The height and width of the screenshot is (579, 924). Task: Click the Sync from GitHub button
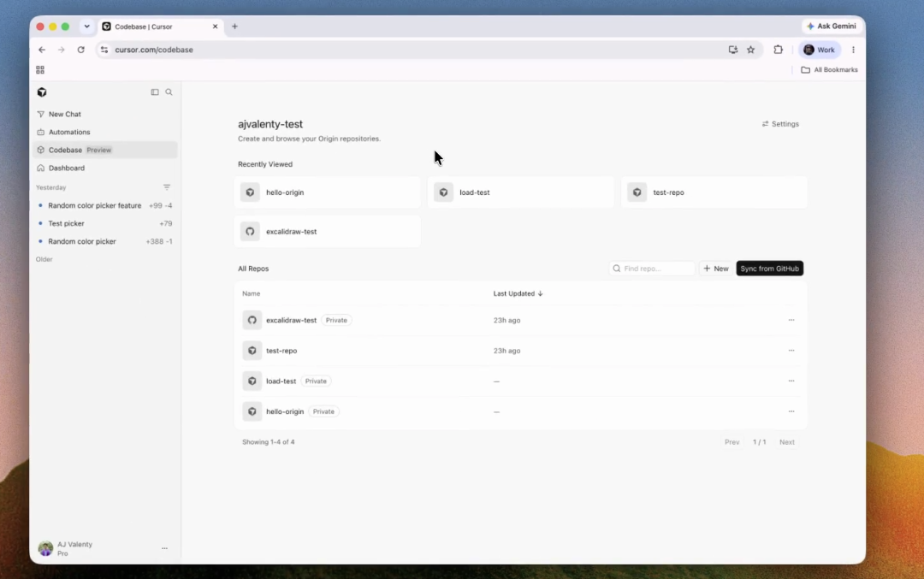(770, 269)
